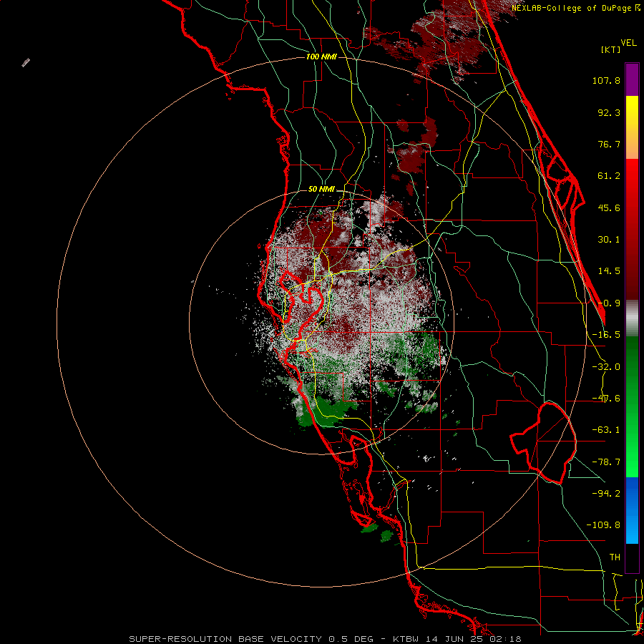This screenshot has width=644, height=644.
Task: Click the -0.9 velocity scale value
Action: point(609,303)
